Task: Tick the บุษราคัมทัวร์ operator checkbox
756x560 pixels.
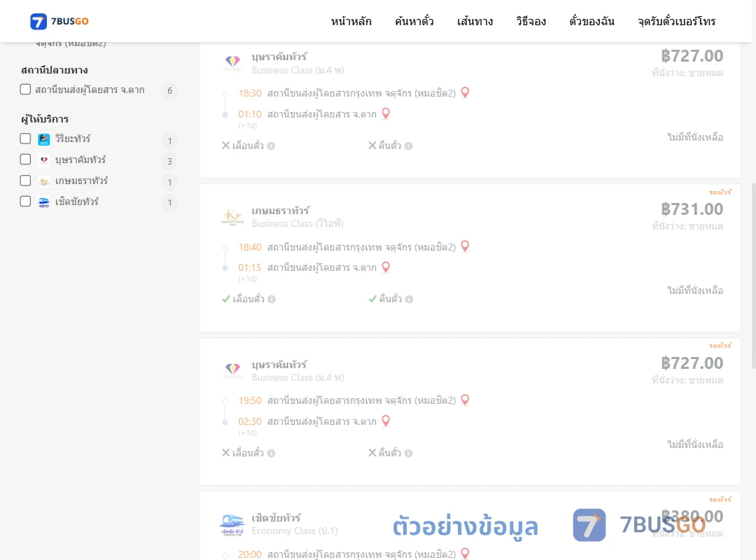Action: [26, 159]
